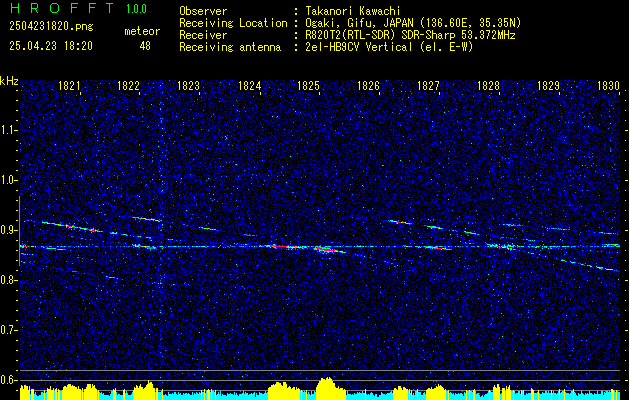Click the 0.9 kHz frequency label

[x=9, y=230]
